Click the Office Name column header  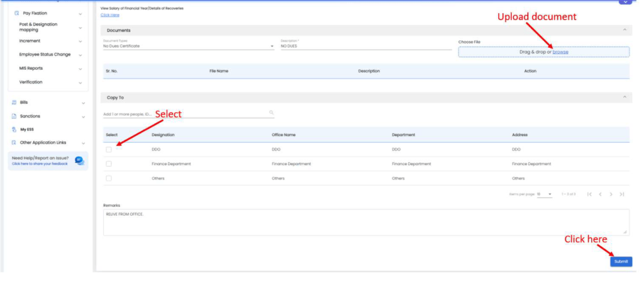pos(284,135)
